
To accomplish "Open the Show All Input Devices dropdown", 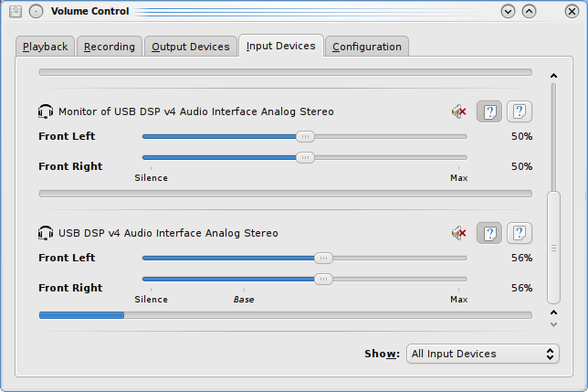I will (x=483, y=354).
